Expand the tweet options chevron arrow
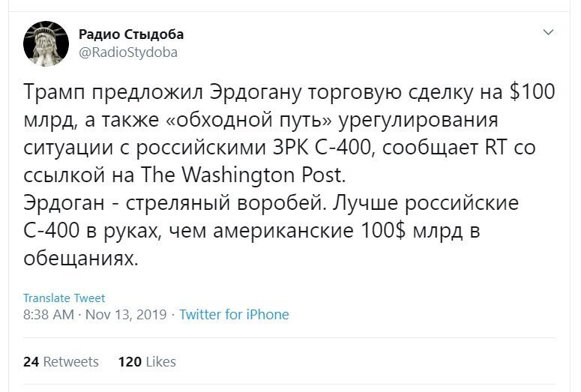The height and width of the screenshot is (392, 581). [x=548, y=32]
